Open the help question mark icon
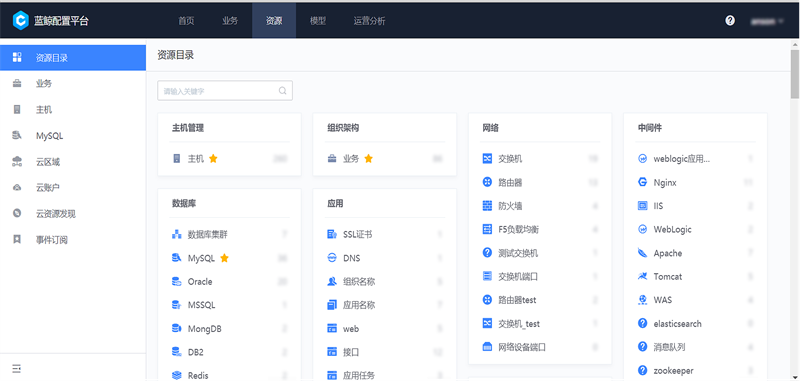Image resolution: width=800 pixels, height=381 pixels. (730, 20)
